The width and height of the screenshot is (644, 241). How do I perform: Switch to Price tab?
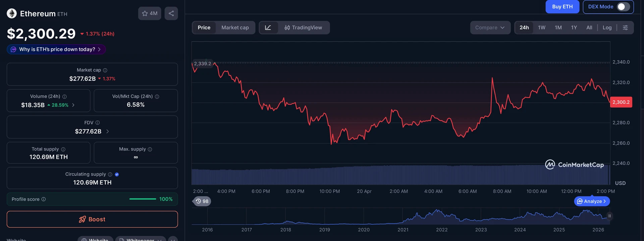pos(204,27)
